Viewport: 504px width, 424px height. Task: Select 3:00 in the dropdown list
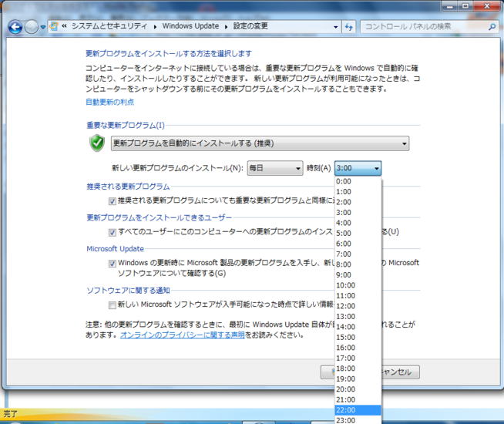(x=358, y=213)
